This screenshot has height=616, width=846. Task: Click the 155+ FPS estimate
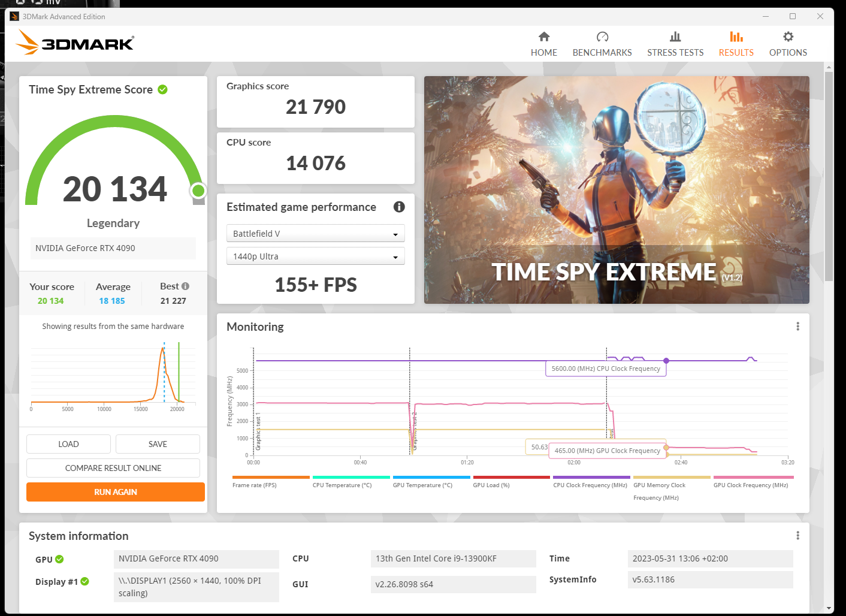316,285
